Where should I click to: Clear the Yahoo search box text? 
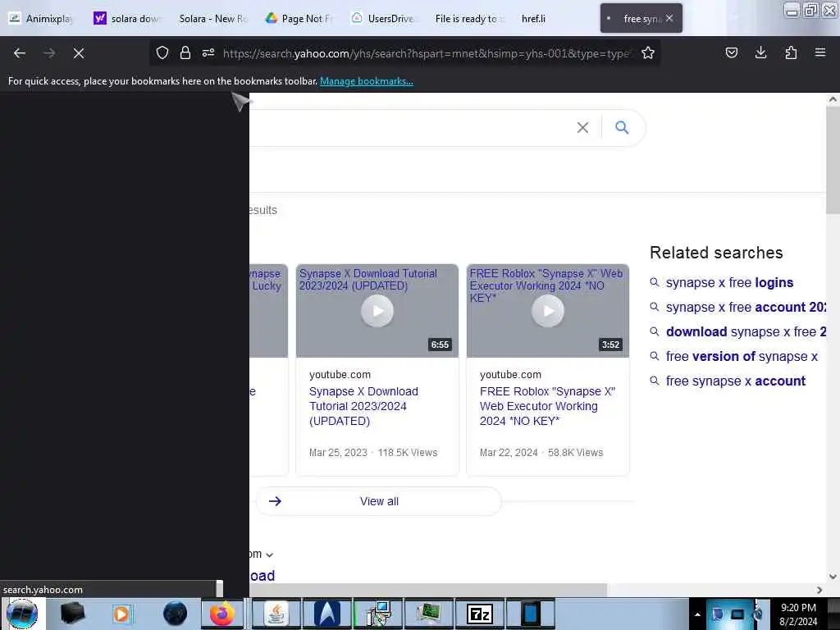582,127
